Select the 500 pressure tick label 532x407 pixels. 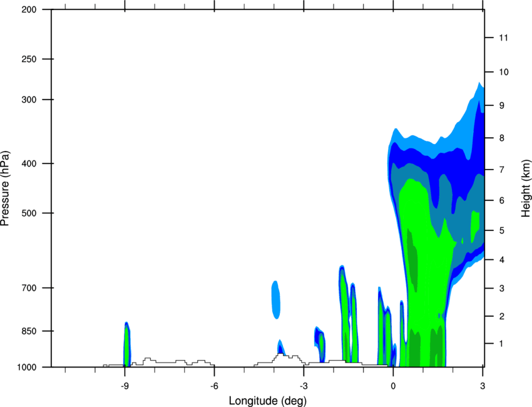click(x=29, y=213)
